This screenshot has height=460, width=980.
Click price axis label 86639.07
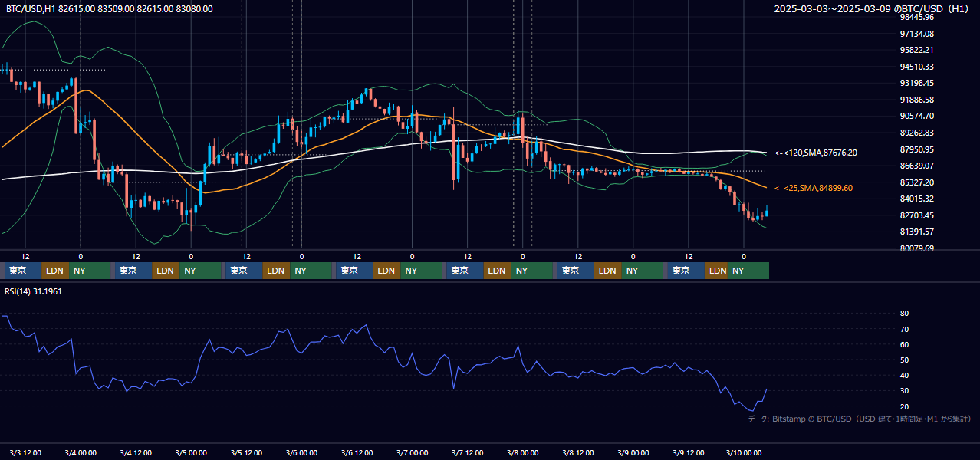click(916, 166)
